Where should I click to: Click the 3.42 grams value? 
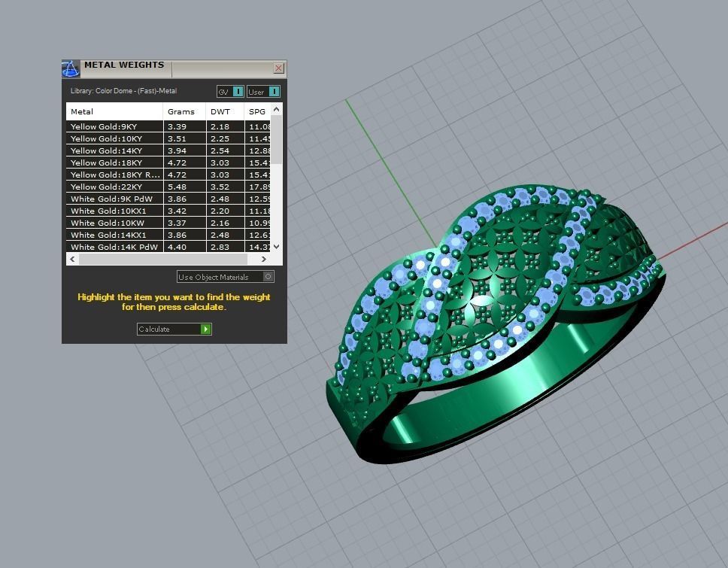[177, 211]
